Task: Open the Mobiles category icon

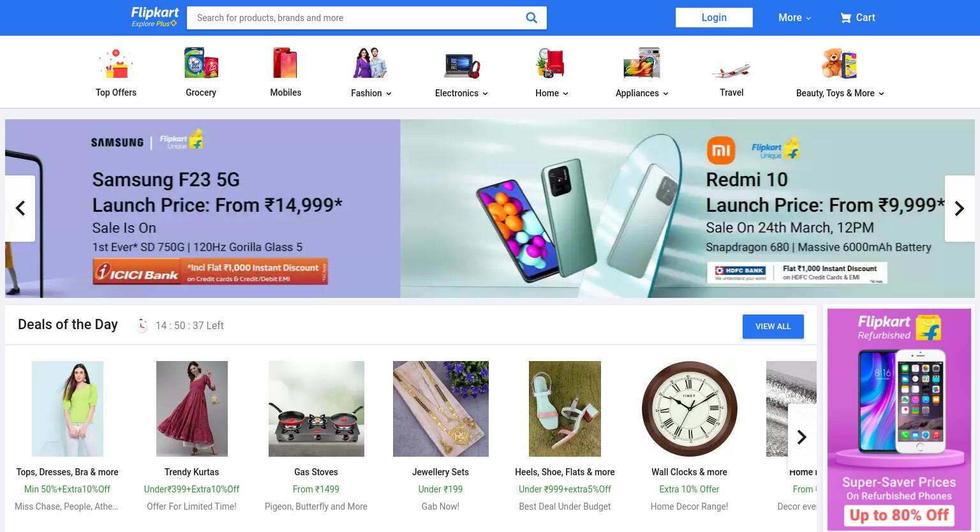Action: pos(285,63)
